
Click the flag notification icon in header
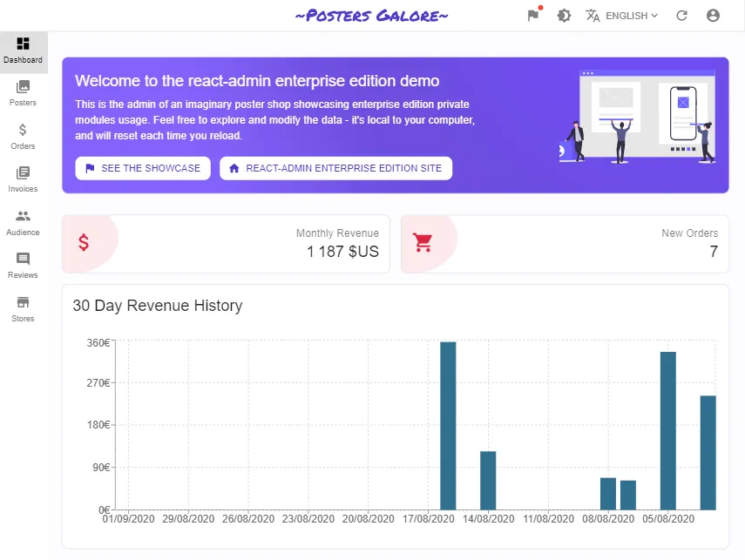pos(533,16)
